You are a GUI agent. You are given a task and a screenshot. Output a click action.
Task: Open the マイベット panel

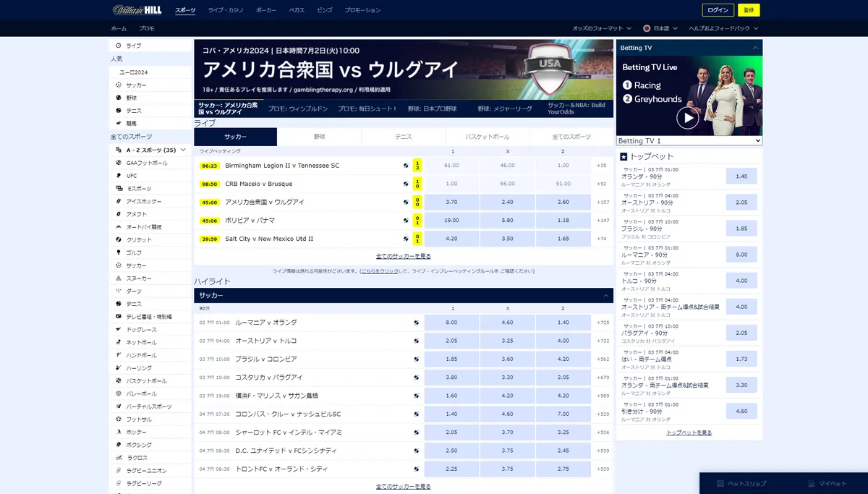827,483
